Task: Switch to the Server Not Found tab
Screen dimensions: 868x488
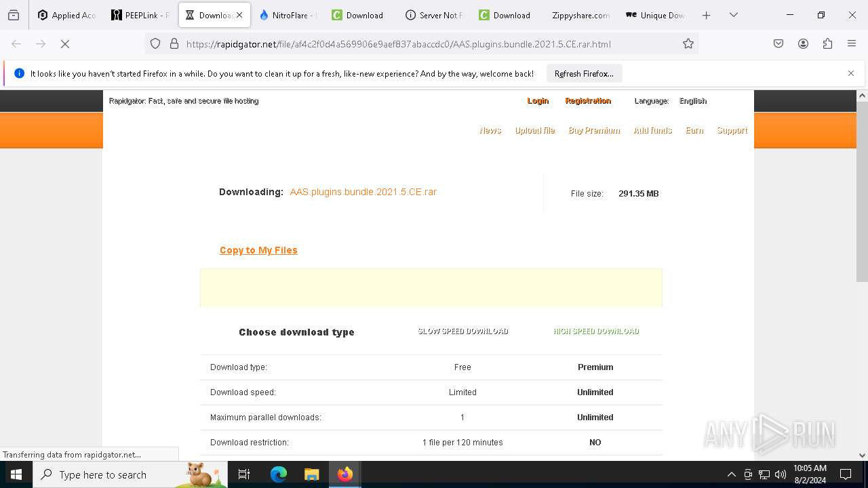Action: 434,15
